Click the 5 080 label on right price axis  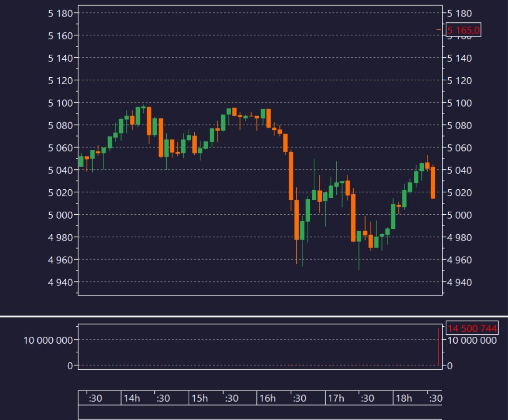tap(459, 126)
